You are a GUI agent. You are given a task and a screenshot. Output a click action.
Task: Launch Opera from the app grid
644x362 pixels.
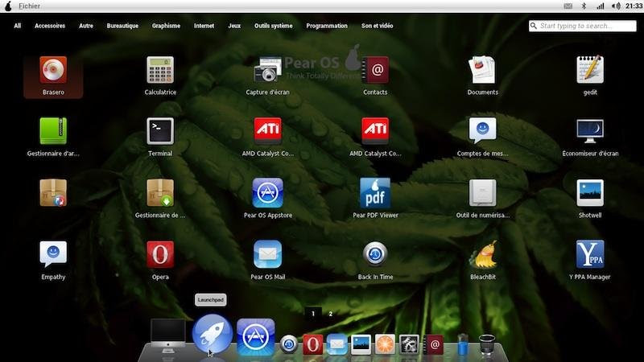(x=160, y=254)
